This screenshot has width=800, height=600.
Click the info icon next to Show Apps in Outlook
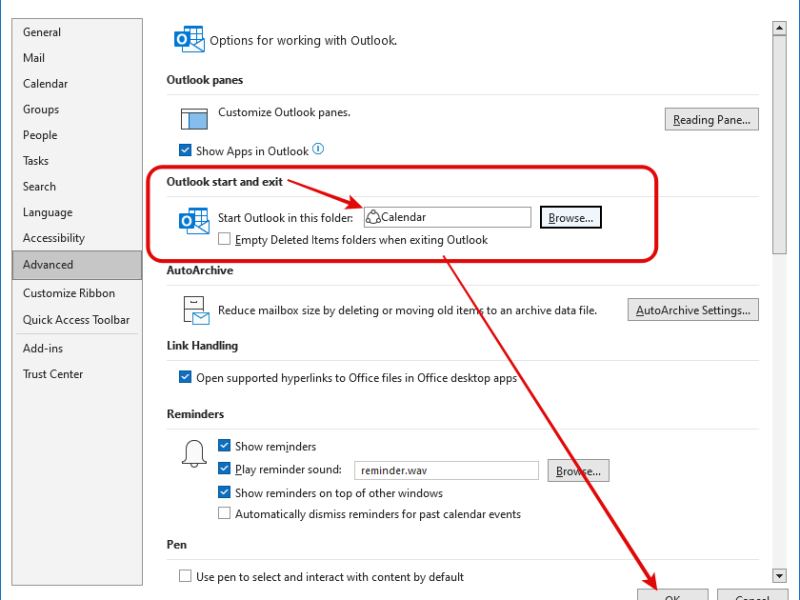[x=318, y=149]
